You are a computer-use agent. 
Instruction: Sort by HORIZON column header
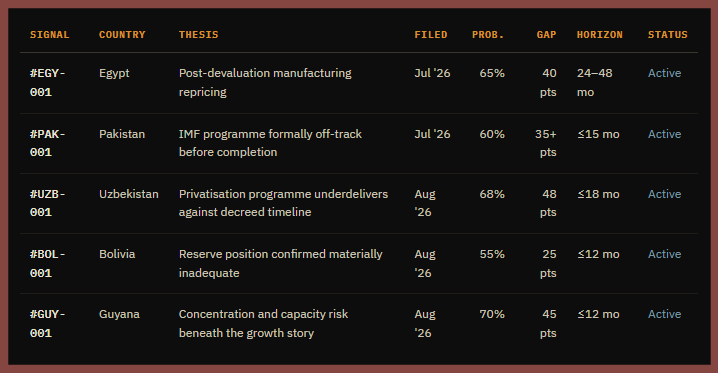point(599,35)
